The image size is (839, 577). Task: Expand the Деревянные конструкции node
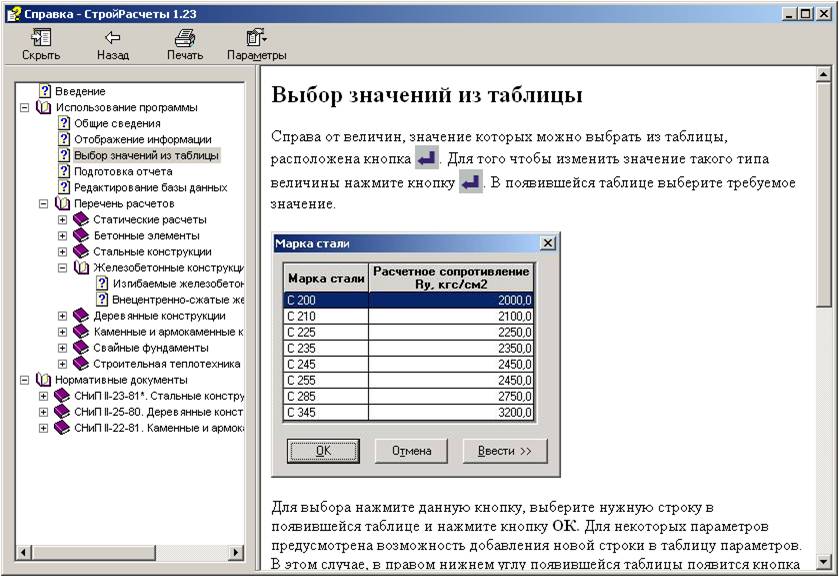63,316
